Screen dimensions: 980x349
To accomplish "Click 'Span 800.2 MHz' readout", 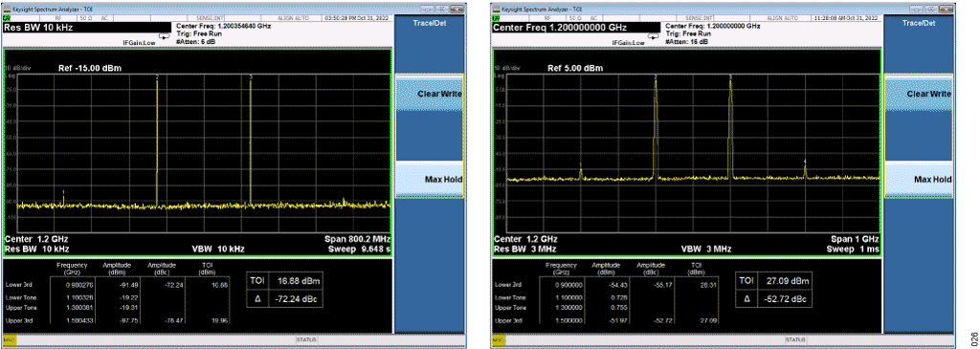I will click(x=358, y=239).
